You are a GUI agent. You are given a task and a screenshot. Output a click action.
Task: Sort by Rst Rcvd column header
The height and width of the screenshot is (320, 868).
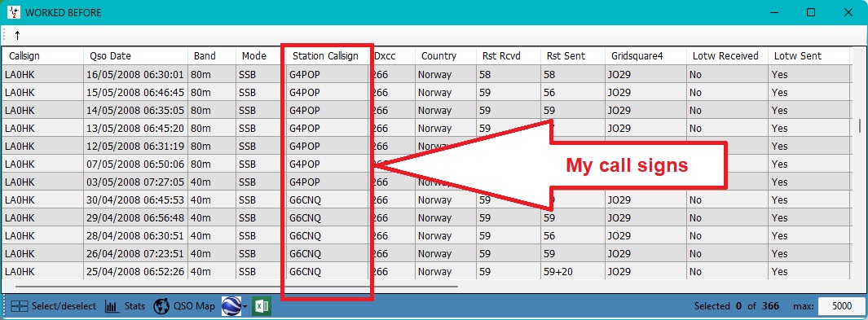[509, 56]
